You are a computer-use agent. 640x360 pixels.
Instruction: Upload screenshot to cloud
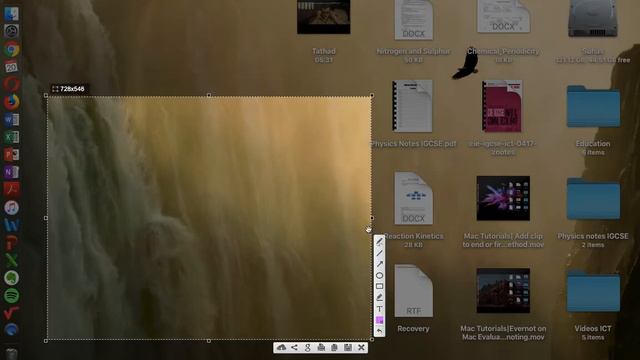[281, 347]
